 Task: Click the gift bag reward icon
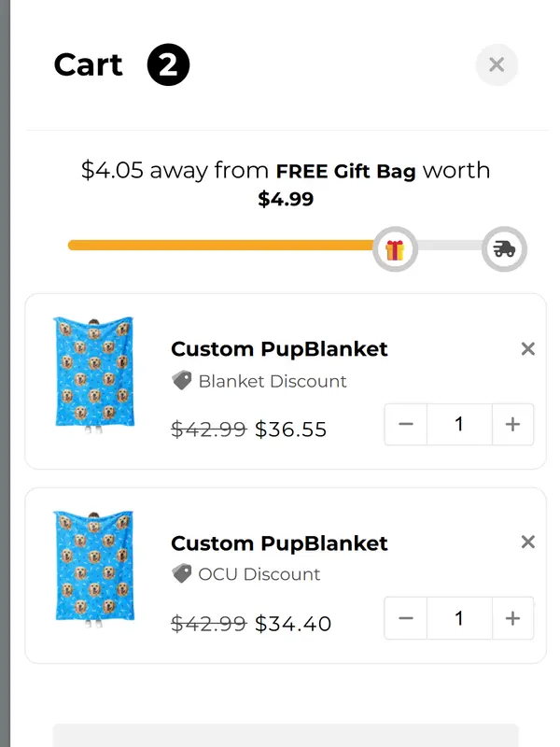(x=395, y=249)
